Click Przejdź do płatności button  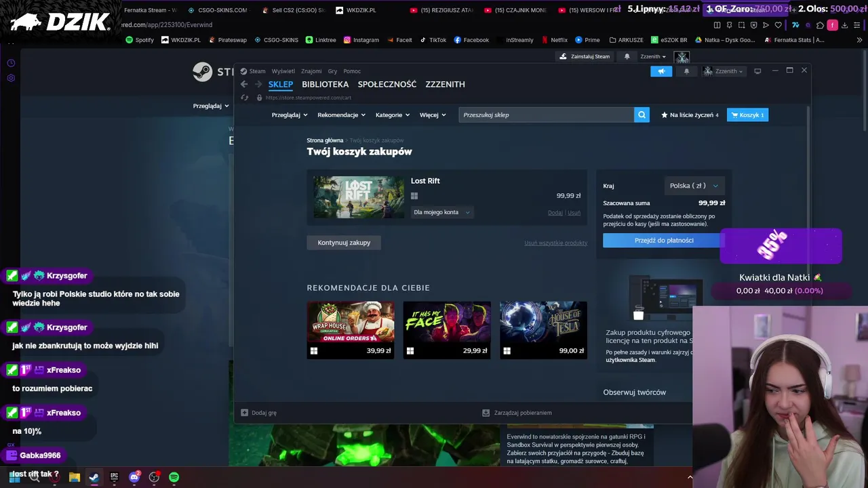pos(664,240)
